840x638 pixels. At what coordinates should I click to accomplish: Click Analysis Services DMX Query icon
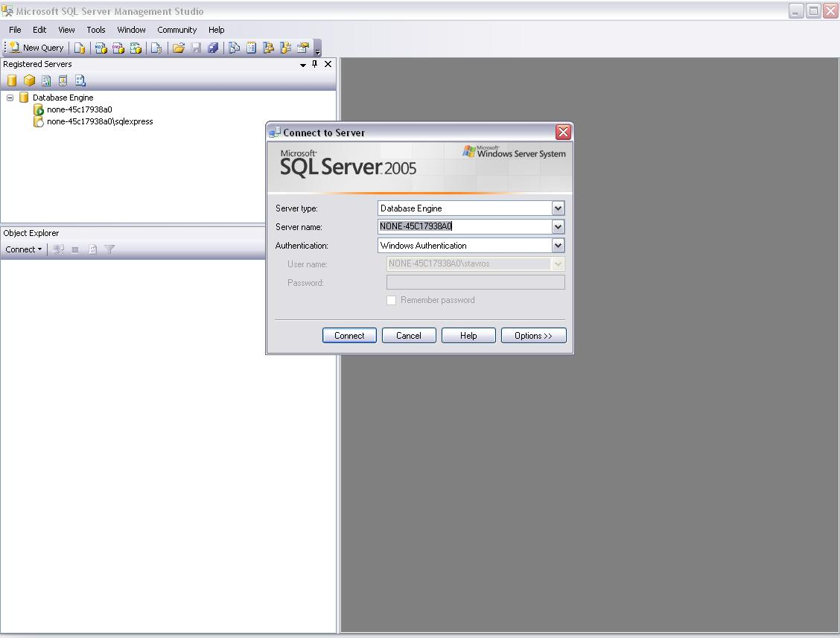click(x=118, y=48)
